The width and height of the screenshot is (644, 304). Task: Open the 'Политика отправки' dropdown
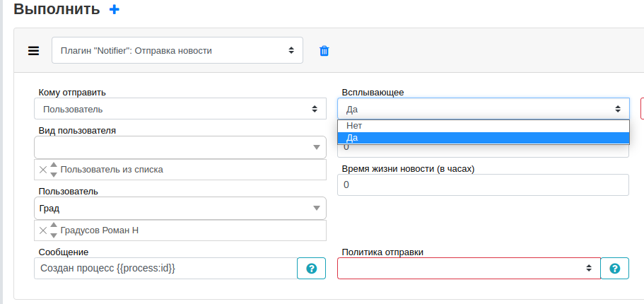(469, 268)
